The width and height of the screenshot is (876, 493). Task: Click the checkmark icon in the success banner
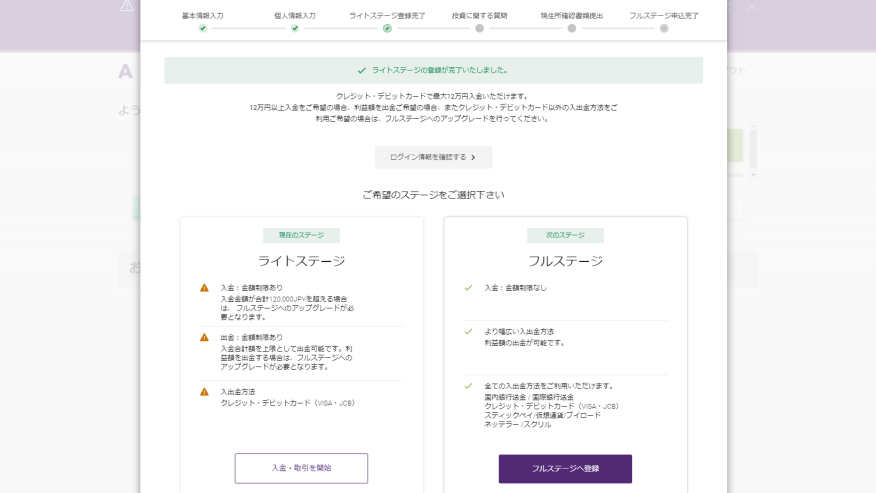(361, 71)
